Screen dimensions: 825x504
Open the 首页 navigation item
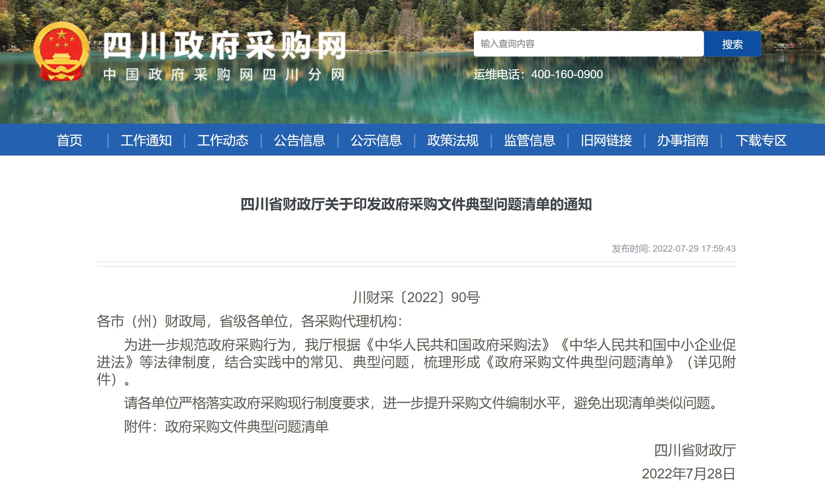pyautogui.click(x=69, y=140)
